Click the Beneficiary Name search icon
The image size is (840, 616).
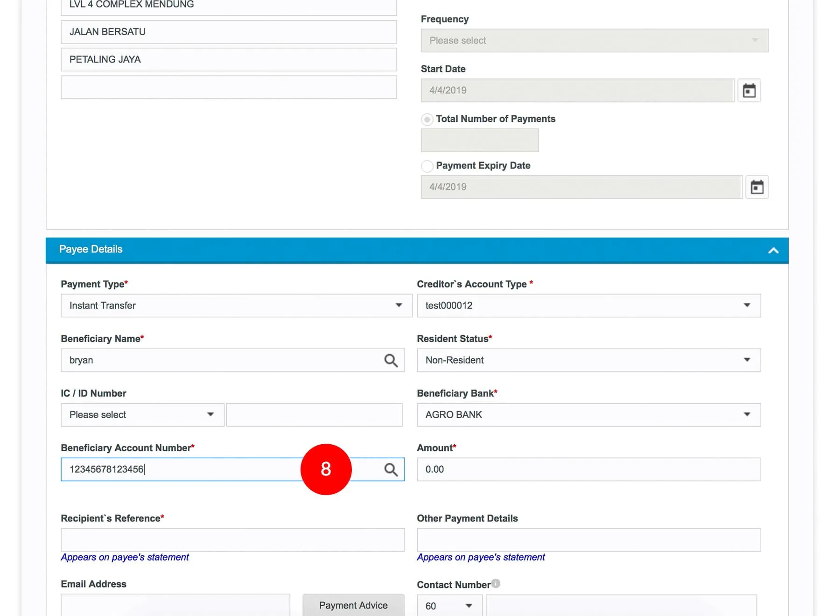point(391,360)
